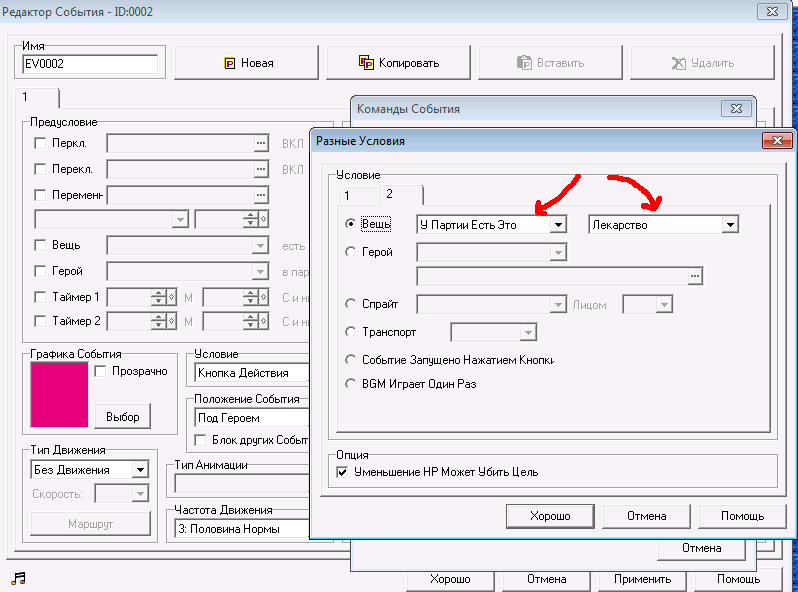Viewport: 798px width, 592px height.
Task: Open the Герой dropdown in conditions dialog
Action: (x=492, y=252)
